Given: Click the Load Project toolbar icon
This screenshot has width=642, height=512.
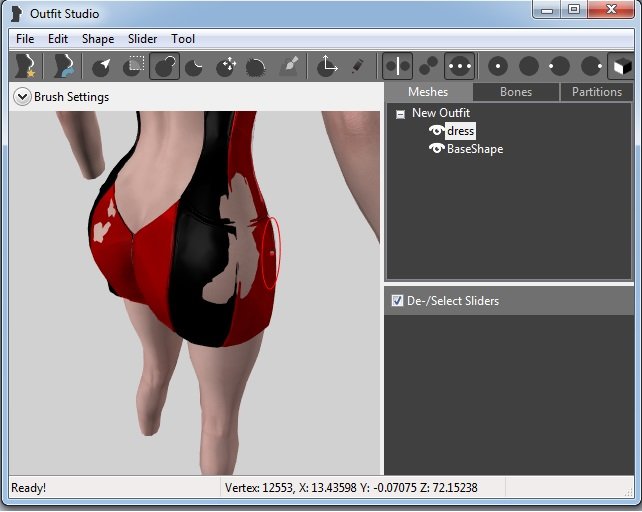Looking at the screenshot, I should pyautogui.click(x=64, y=66).
